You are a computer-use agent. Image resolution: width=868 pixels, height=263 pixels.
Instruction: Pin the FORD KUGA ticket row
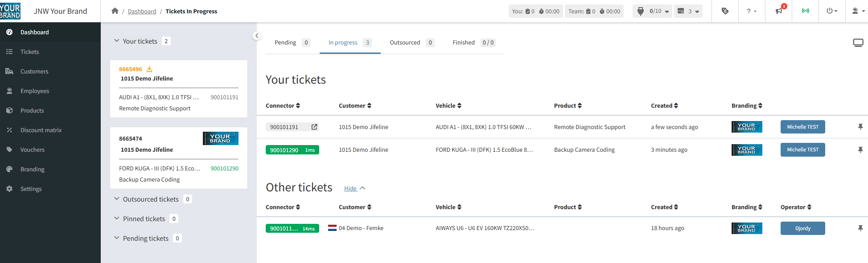click(860, 150)
